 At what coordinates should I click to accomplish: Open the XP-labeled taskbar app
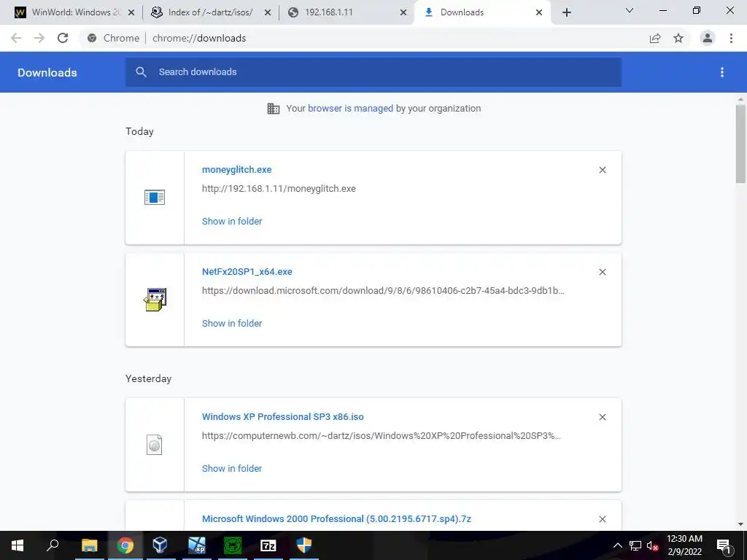[196, 545]
